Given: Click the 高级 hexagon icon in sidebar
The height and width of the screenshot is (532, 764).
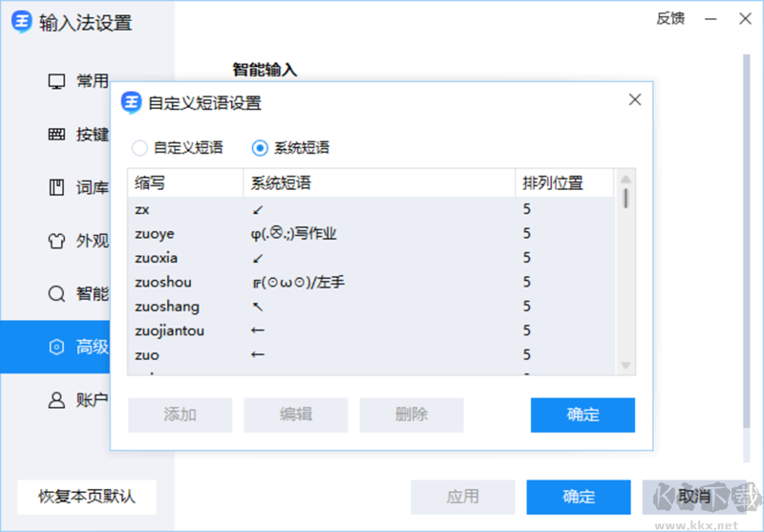Looking at the screenshot, I should click(56, 347).
